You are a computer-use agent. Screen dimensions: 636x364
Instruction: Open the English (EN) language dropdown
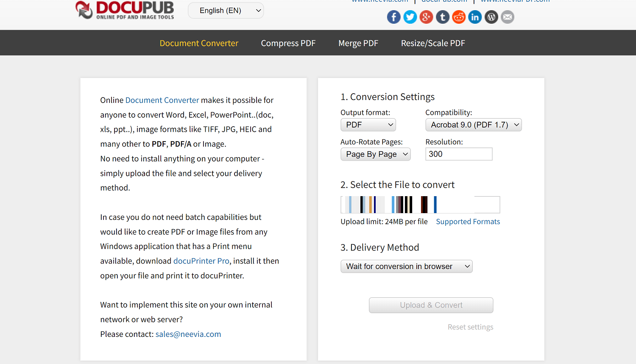click(x=226, y=11)
